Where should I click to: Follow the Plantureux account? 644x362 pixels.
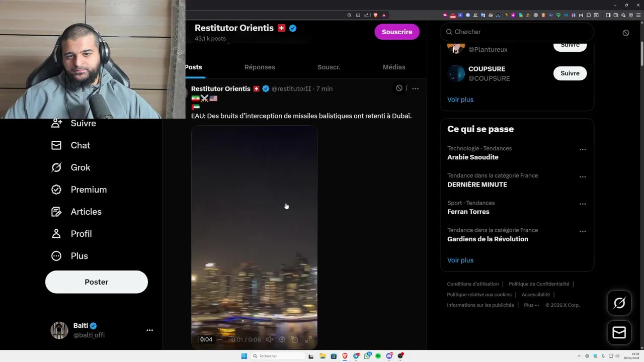click(570, 46)
